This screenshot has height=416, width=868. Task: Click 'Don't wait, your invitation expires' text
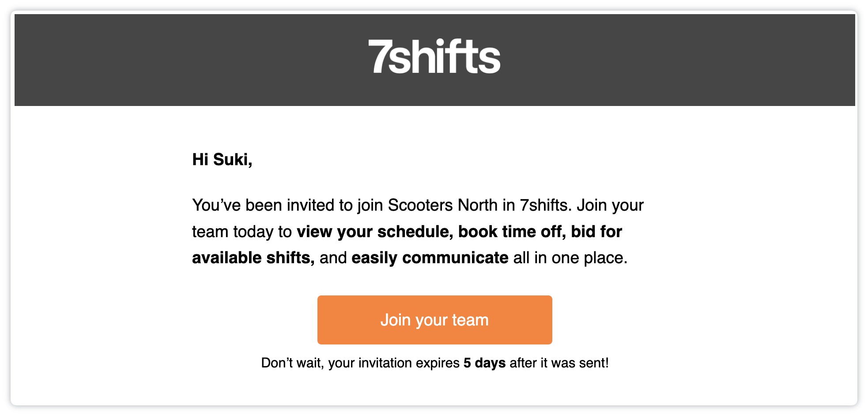360,363
